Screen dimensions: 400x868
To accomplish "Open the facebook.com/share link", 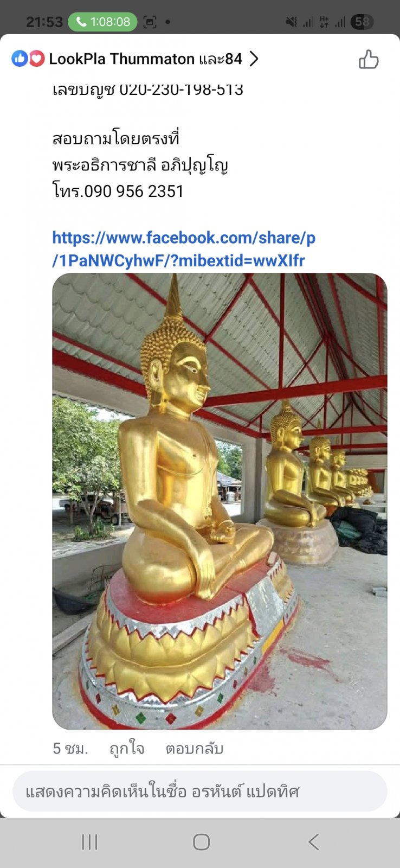I will tap(184, 249).
